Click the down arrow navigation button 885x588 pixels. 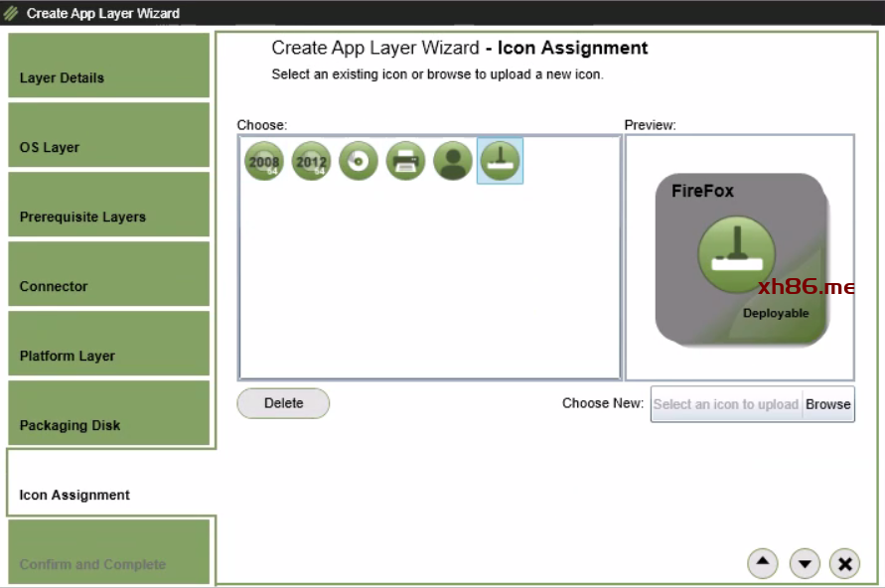point(805,564)
